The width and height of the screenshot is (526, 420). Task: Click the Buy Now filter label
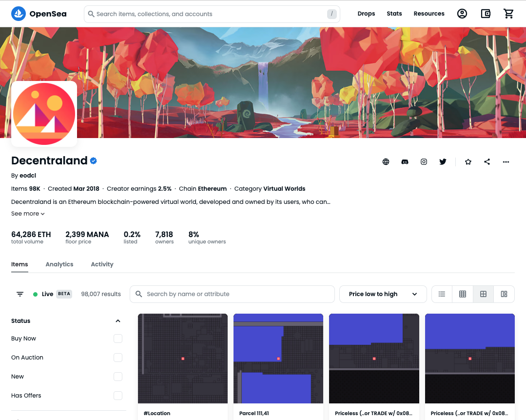(23, 339)
